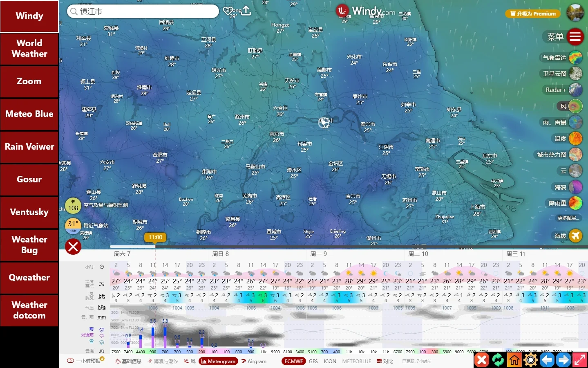
Task: Select the 云 clouds layer
Action: coord(570,171)
